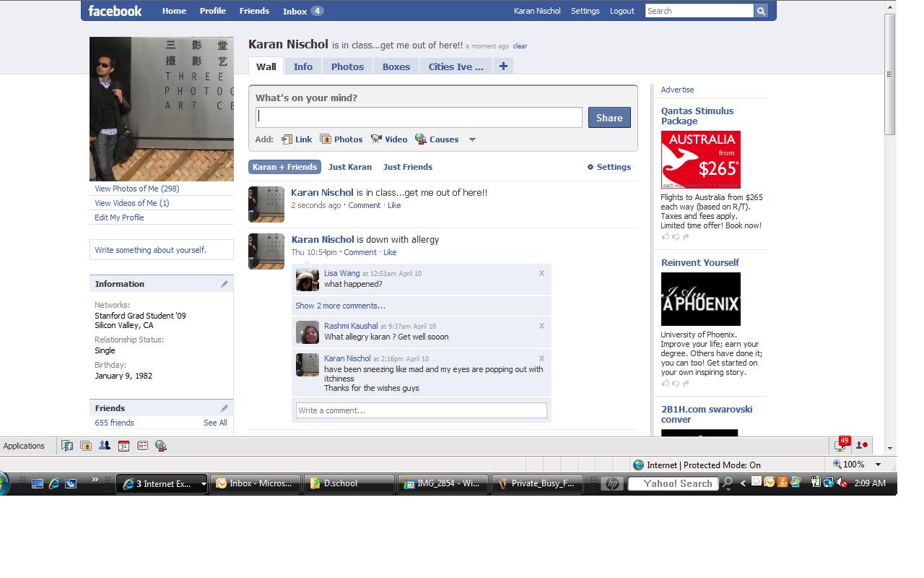Open online friends chat icon
The image size is (924, 578).
pos(861,445)
